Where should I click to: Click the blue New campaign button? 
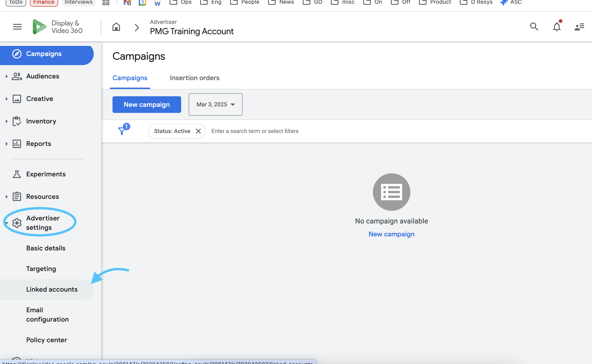(x=147, y=104)
